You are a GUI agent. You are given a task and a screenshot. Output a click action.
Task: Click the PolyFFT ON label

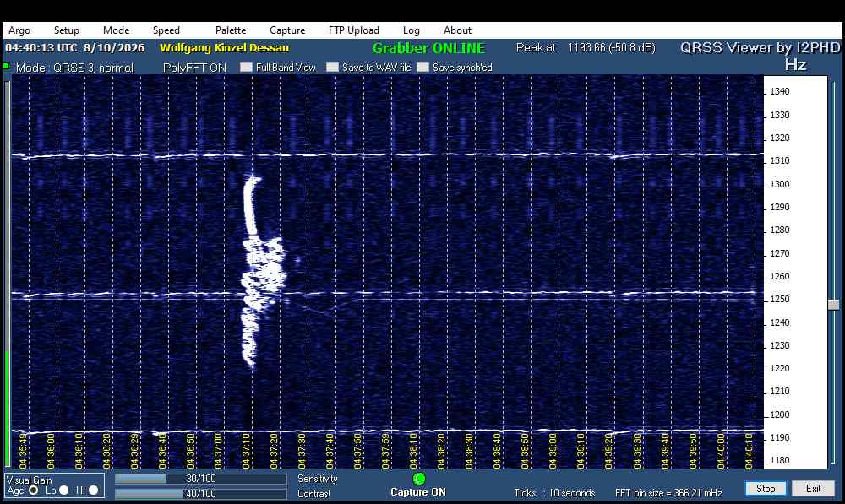194,68
